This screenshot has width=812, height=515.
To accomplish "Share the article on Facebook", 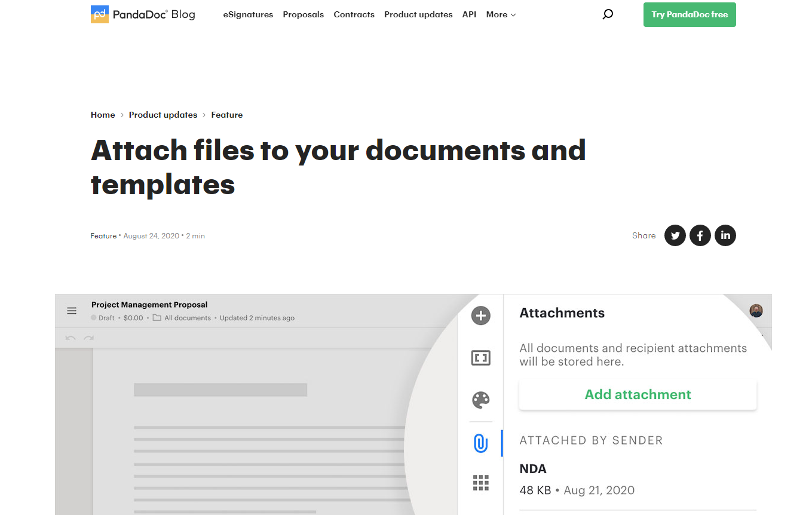I will pyautogui.click(x=700, y=235).
